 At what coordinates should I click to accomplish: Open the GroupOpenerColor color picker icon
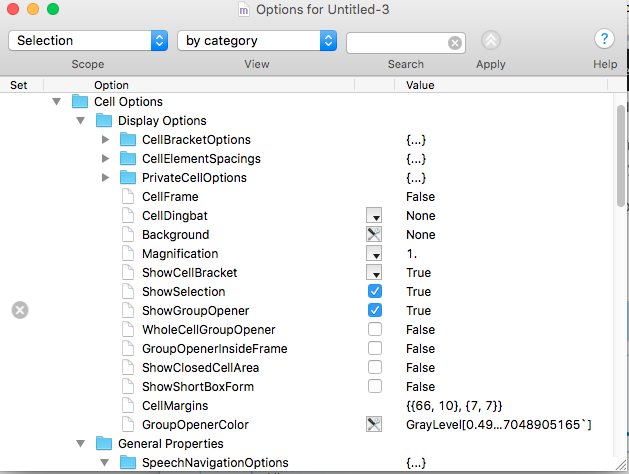(x=375, y=425)
